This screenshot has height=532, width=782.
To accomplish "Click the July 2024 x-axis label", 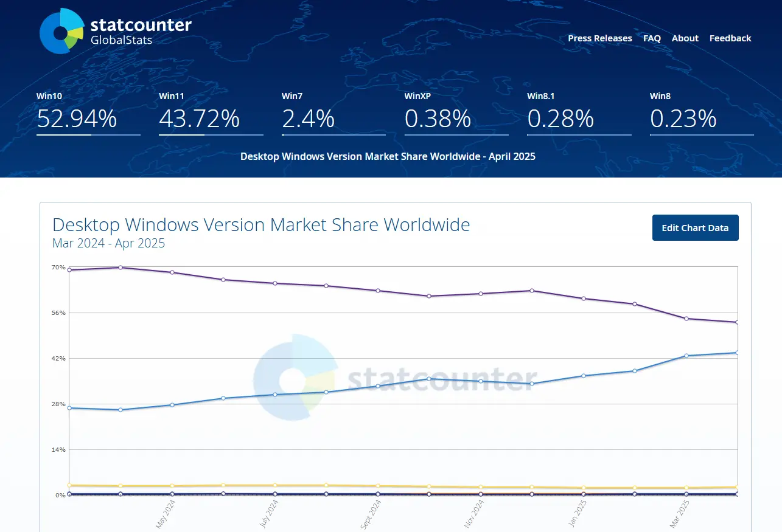I will tap(268, 514).
